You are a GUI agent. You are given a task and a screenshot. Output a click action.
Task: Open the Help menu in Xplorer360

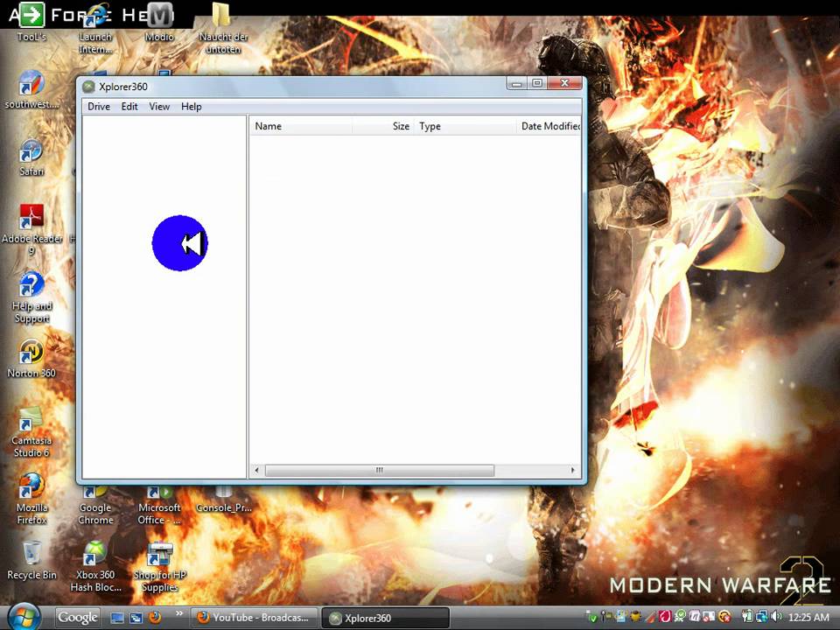[x=192, y=107]
